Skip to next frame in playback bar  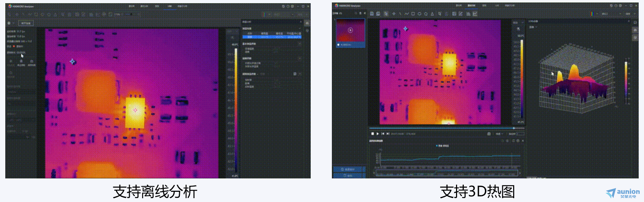point(388,134)
